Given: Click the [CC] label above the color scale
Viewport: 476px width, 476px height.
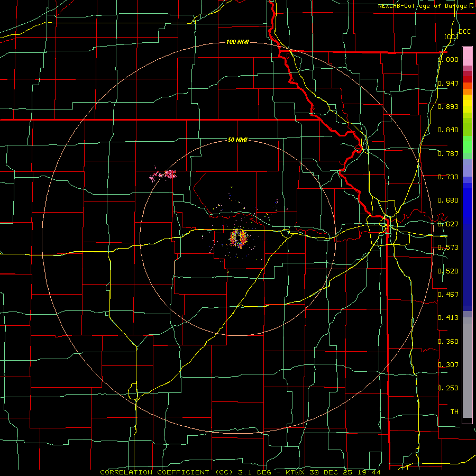Looking at the screenshot, I should (451, 36).
